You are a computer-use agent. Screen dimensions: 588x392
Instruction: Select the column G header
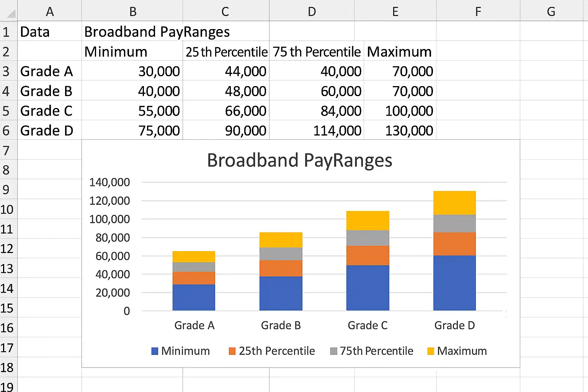click(x=550, y=11)
